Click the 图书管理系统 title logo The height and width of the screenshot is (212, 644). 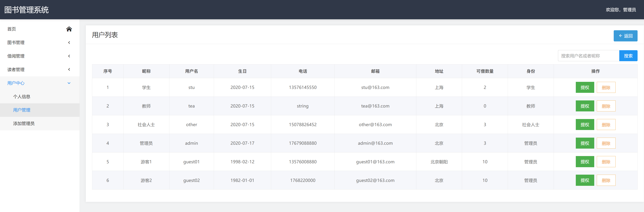tap(27, 10)
